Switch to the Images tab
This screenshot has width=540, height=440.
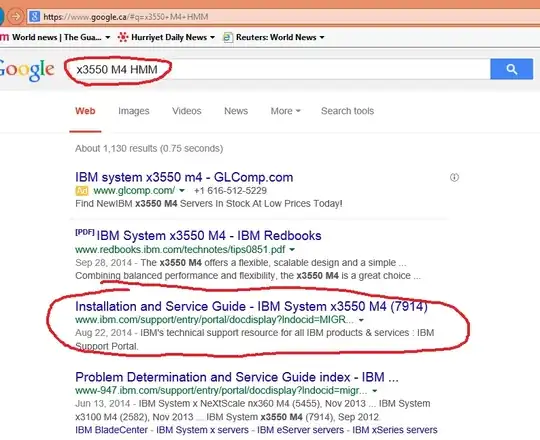click(134, 111)
